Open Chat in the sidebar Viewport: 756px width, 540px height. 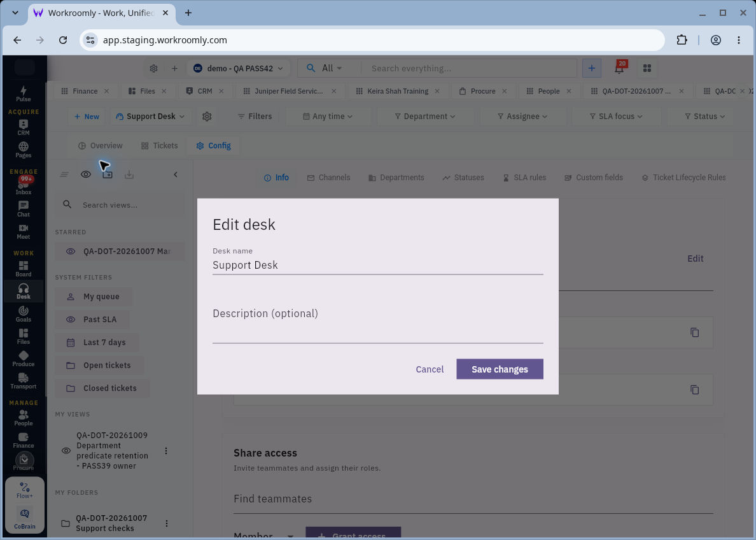click(23, 209)
